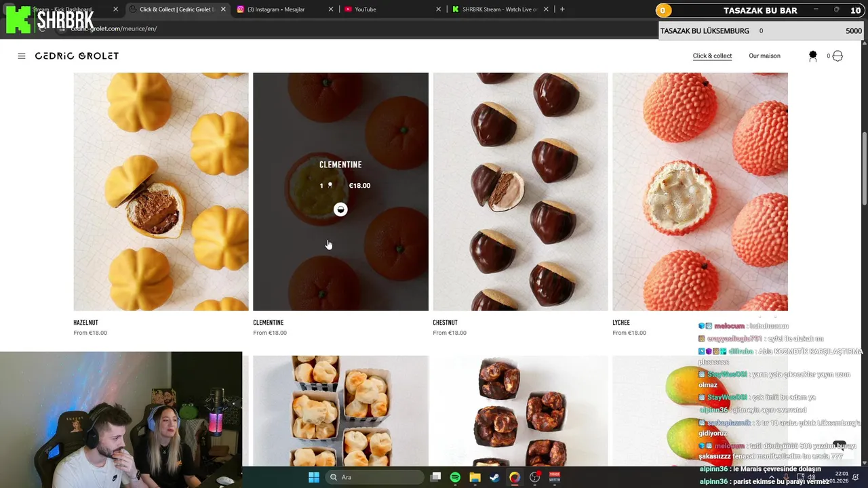Open the Chestnut pastry image
Viewport: 868px width, 488px height.
520,192
